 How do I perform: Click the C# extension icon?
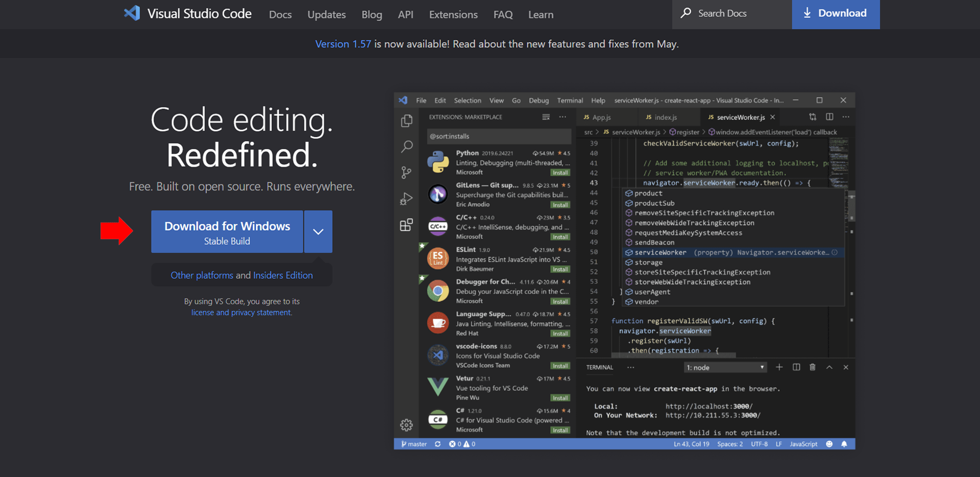click(x=438, y=419)
